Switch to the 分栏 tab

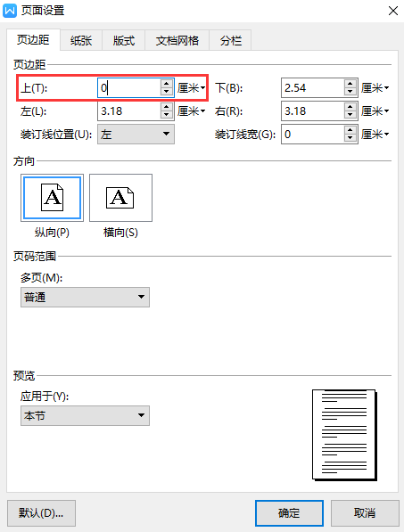point(230,41)
